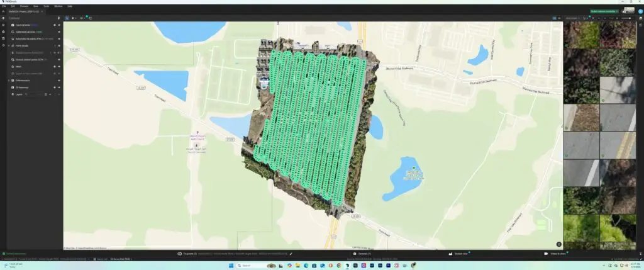Image resolution: width=644 pixels, height=270 pixels.
Task: Expand the Orthomosaics tree group
Action: click(x=9, y=81)
